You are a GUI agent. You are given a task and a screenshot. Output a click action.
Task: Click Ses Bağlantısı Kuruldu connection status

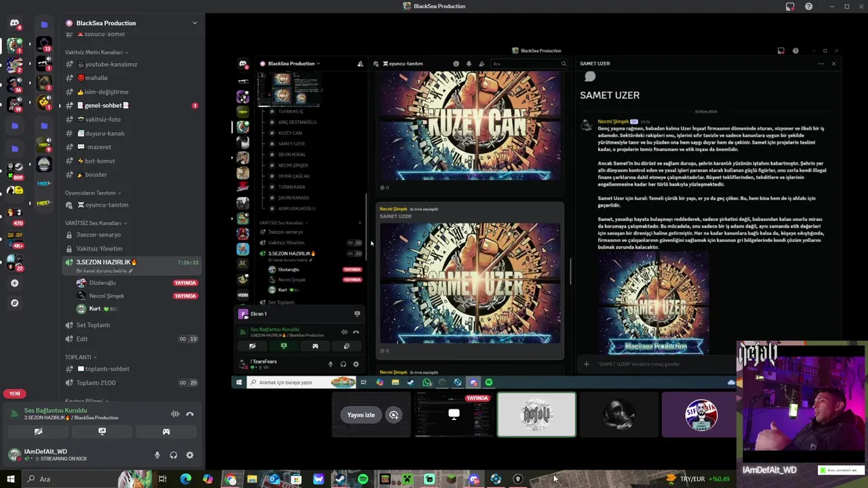tap(56, 410)
